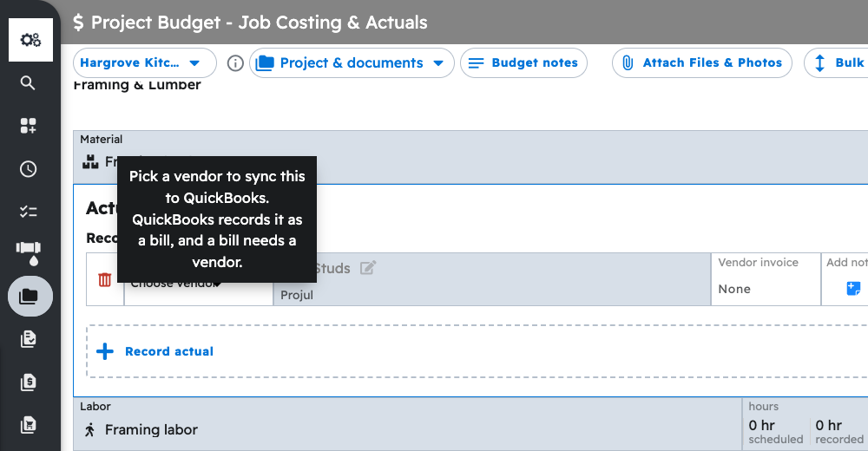This screenshot has height=451, width=868.
Task: Click the Labor section label
Action: click(x=95, y=407)
